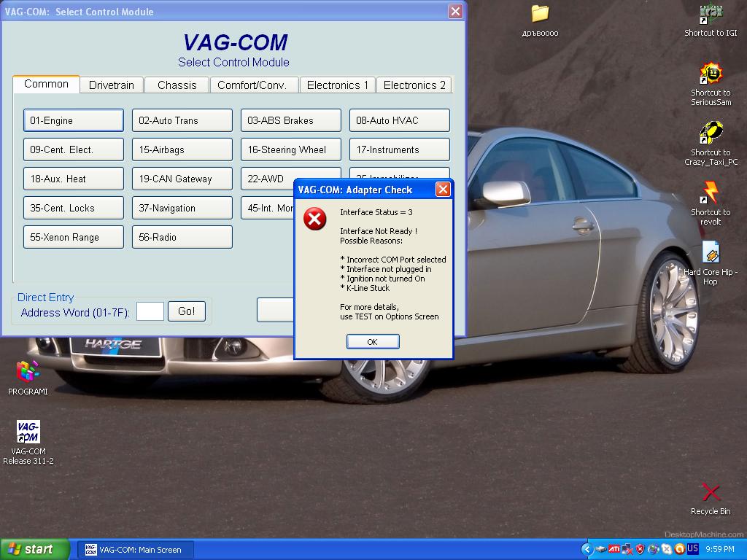Click the ATI icon in system tray

tap(614, 549)
